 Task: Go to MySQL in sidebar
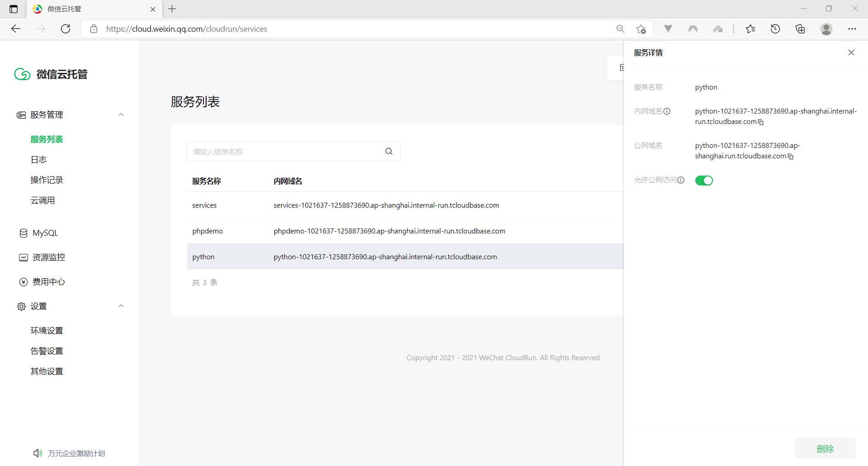click(45, 233)
